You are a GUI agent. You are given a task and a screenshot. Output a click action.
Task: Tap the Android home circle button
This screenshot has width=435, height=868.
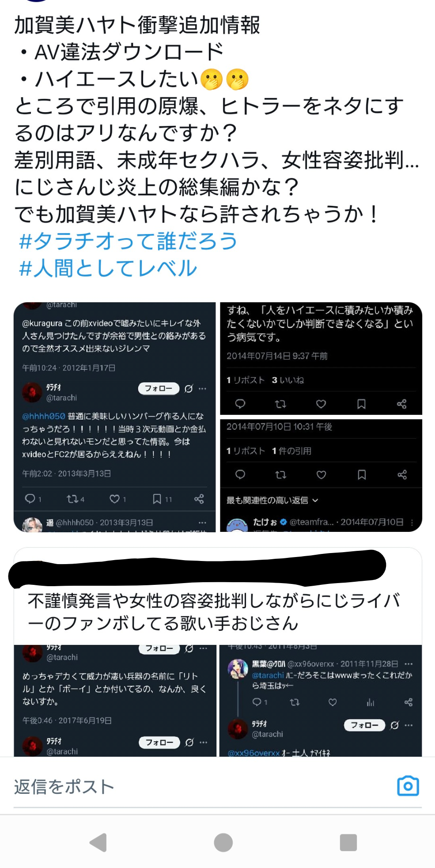click(223, 842)
